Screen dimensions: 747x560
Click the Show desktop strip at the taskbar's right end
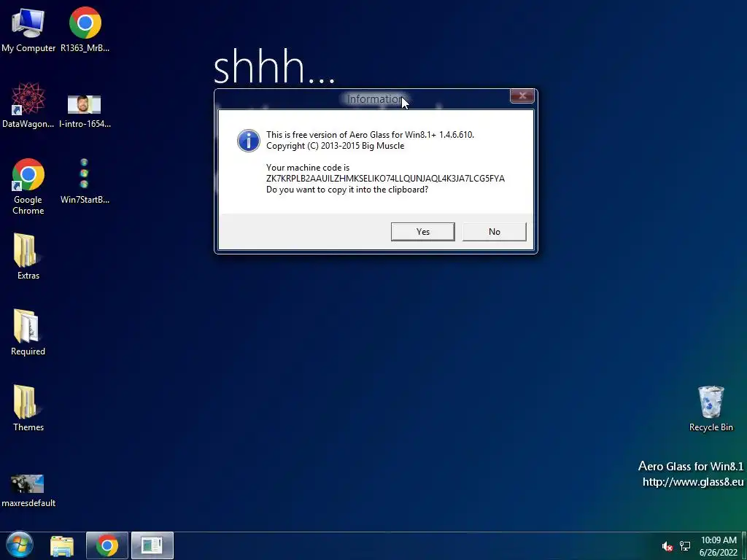pos(744,545)
